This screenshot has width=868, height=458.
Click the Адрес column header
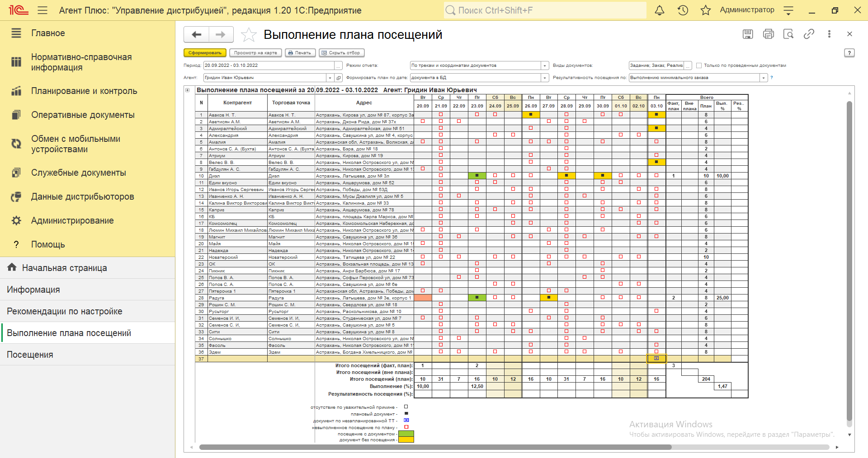coord(364,103)
